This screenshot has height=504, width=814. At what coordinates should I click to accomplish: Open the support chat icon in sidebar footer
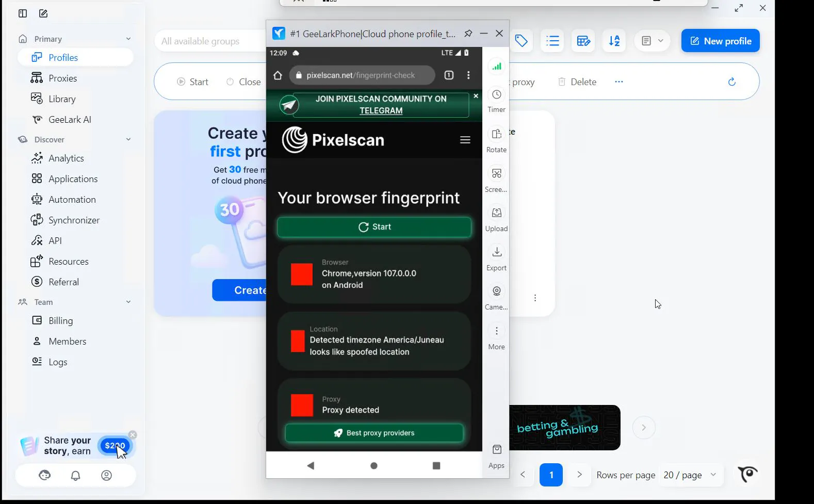(45, 475)
